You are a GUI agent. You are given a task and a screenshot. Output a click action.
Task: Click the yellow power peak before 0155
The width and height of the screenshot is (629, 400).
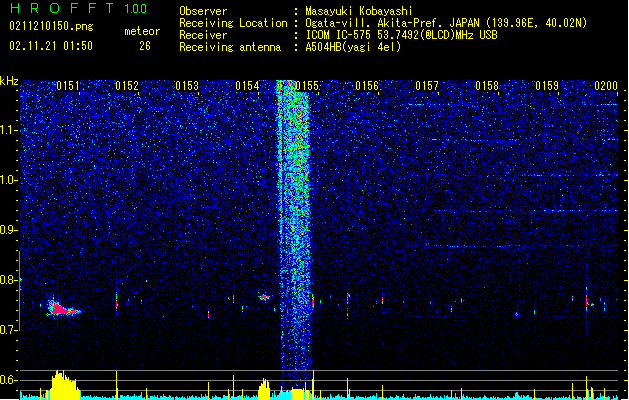tap(264, 388)
